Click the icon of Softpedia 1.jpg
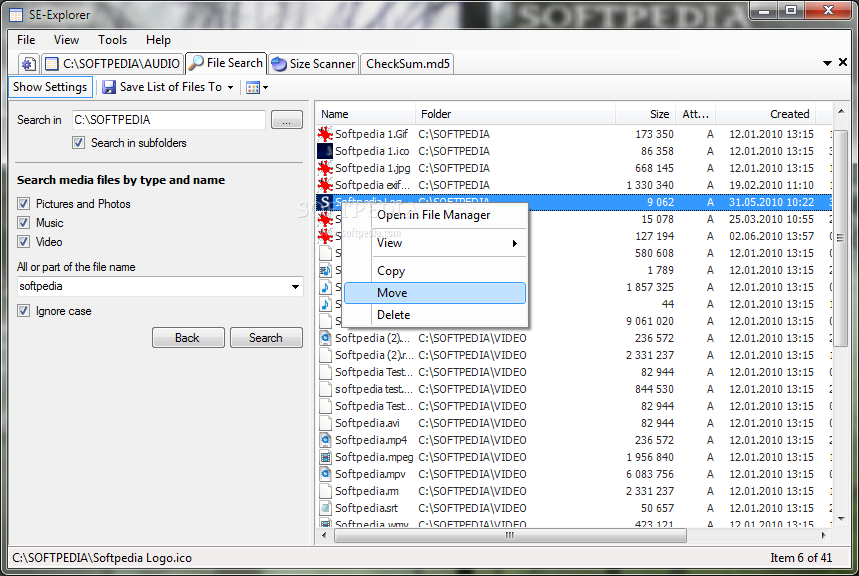The width and height of the screenshot is (859, 576). [x=325, y=168]
